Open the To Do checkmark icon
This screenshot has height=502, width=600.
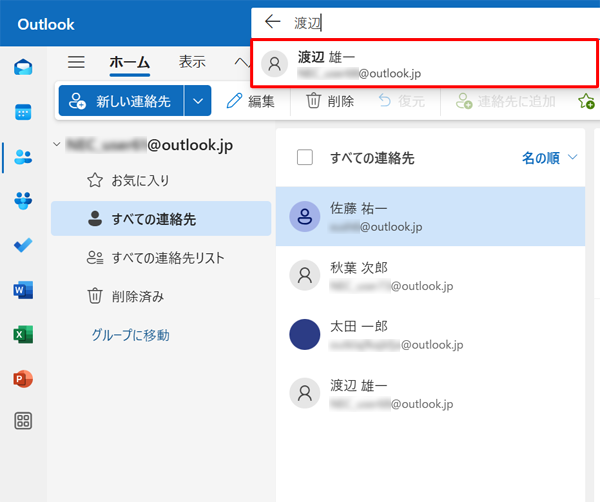tap(23, 245)
